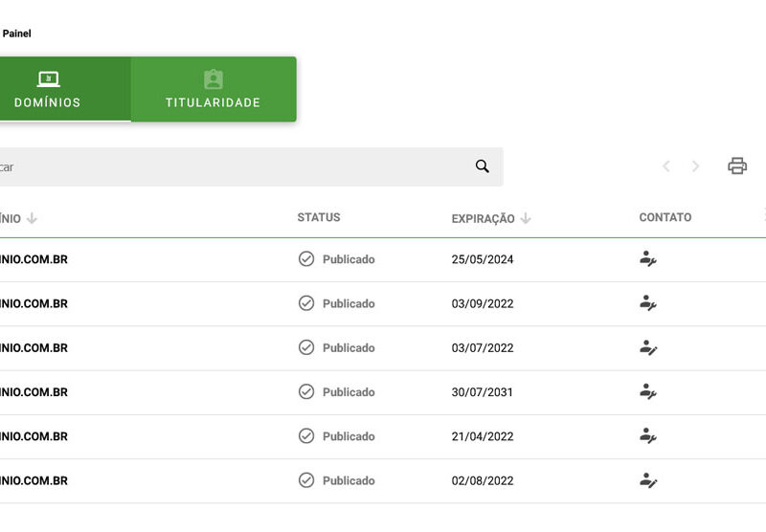Sort by Expiração arrow
The width and height of the screenshot is (766, 532).
point(526,218)
